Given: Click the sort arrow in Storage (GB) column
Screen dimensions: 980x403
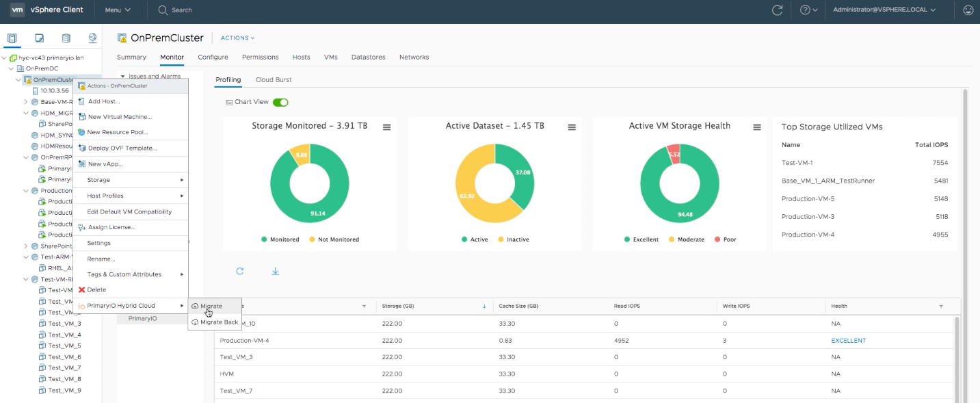Looking at the screenshot, I should click(x=485, y=307).
